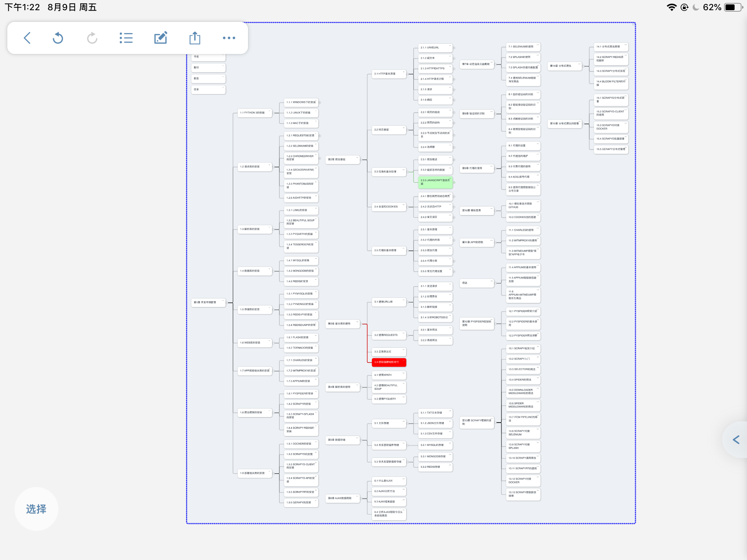Collapse the 1.2 请求库的安装 branch

pos(274,167)
